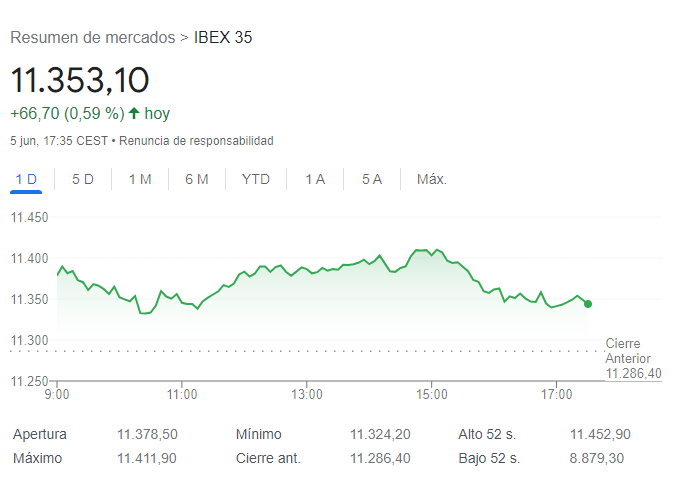
Task: Click the Cierre Anterior label on the chart
Action: tap(628, 351)
